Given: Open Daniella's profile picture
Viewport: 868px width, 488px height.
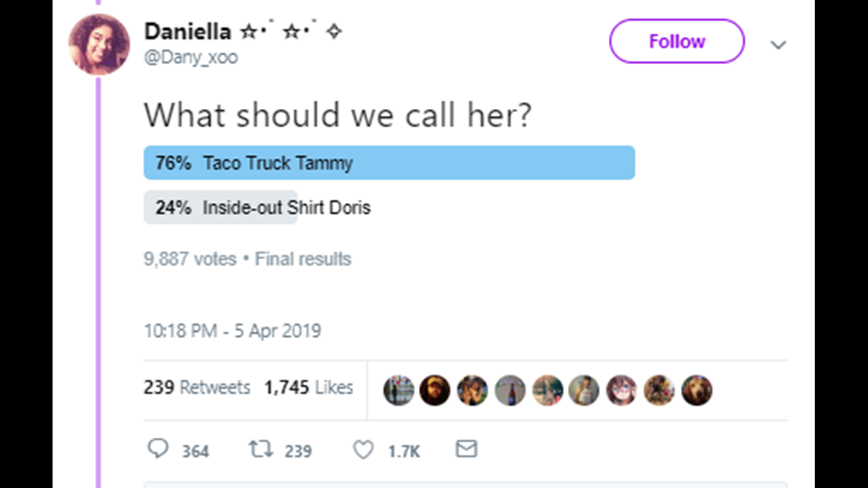Looking at the screenshot, I should tap(99, 44).
